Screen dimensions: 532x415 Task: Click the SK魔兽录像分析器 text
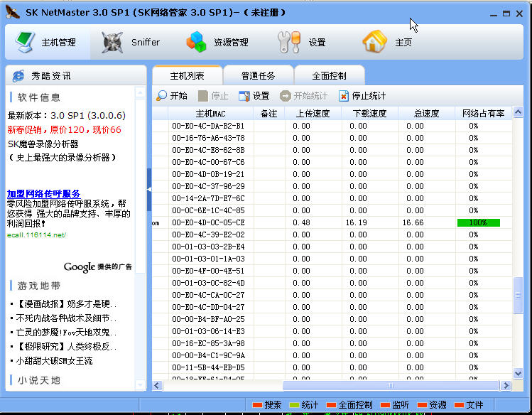[x=43, y=144]
